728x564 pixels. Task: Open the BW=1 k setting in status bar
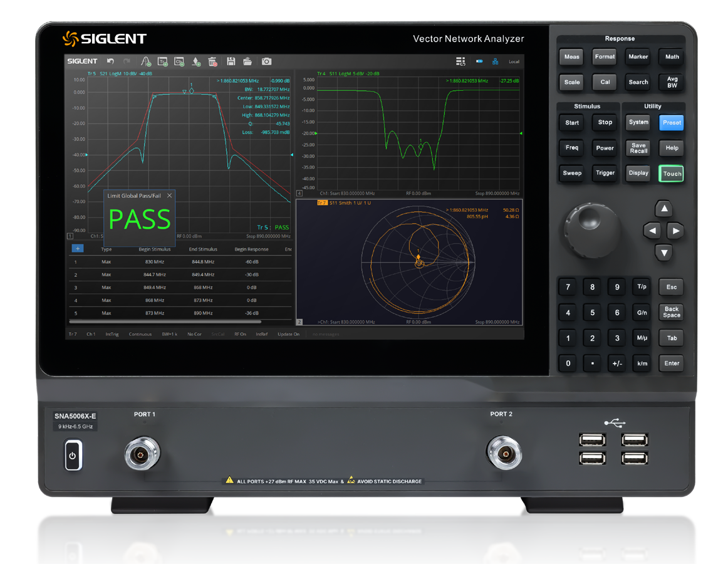(170, 334)
